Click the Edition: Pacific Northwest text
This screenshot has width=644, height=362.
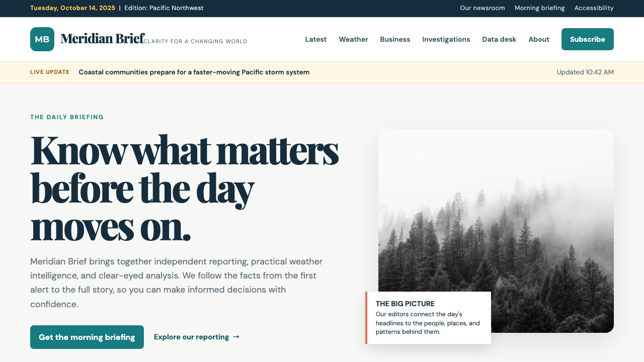tap(164, 8)
